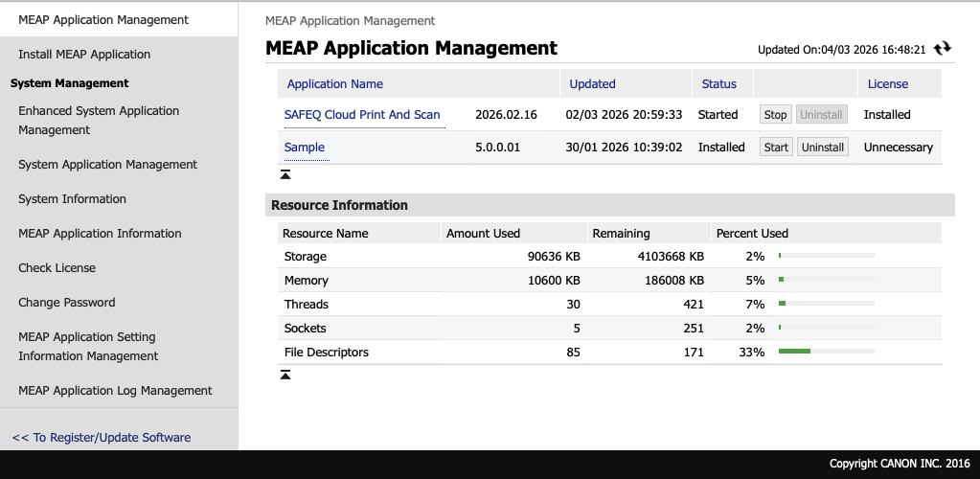The width and height of the screenshot is (980, 479).
Task: Open Change Password page
Action: coord(67,302)
